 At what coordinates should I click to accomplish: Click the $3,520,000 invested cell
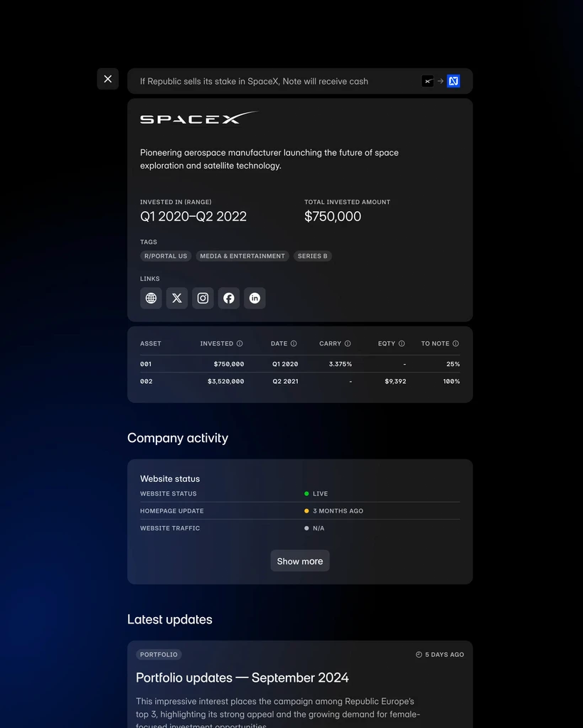click(x=225, y=381)
